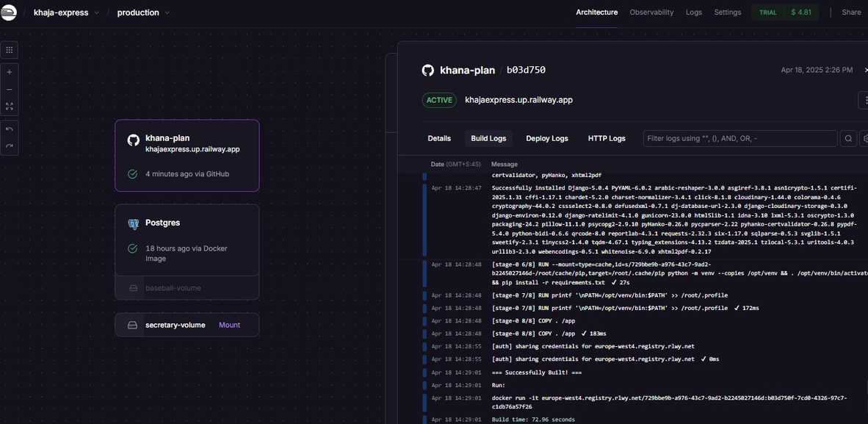This screenshot has width=868, height=424.
Task: Open the khajaexpress.up.railway.app link in panel
Action: pyautogui.click(x=518, y=100)
